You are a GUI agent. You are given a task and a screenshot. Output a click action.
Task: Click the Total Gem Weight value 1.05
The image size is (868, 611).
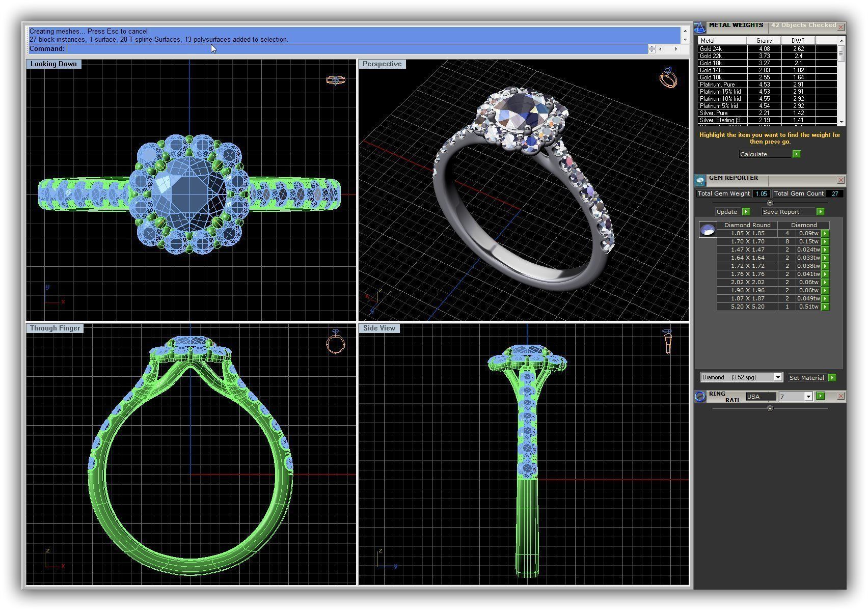(x=761, y=194)
